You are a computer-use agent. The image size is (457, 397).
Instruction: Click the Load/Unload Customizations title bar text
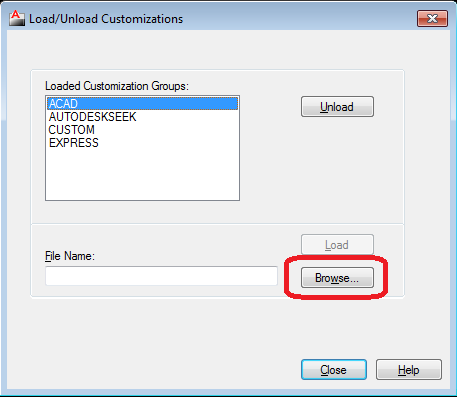click(x=106, y=19)
